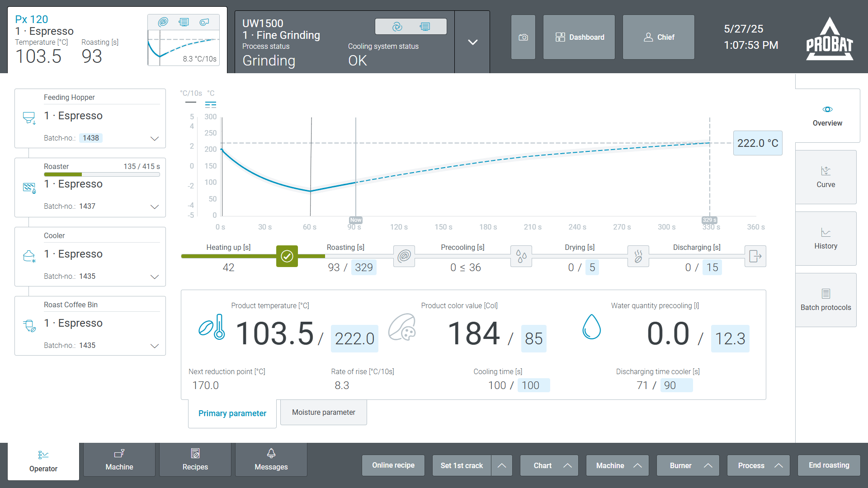Open the Online recipe button

(393, 465)
